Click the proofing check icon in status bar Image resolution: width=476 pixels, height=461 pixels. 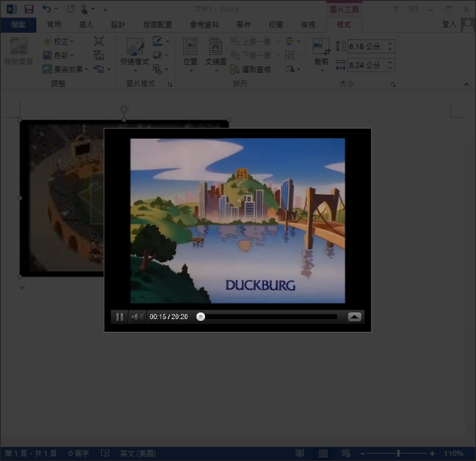[105, 454]
